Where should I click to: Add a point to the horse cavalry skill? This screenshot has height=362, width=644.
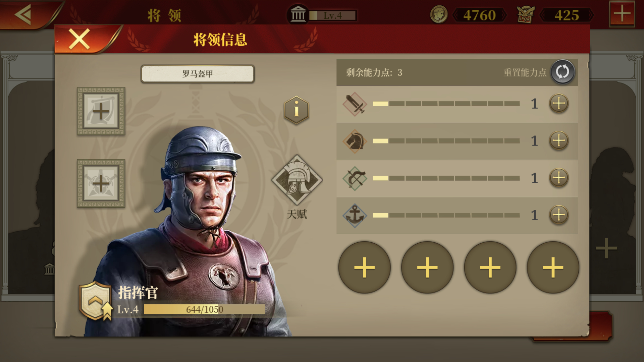point(558,140)
